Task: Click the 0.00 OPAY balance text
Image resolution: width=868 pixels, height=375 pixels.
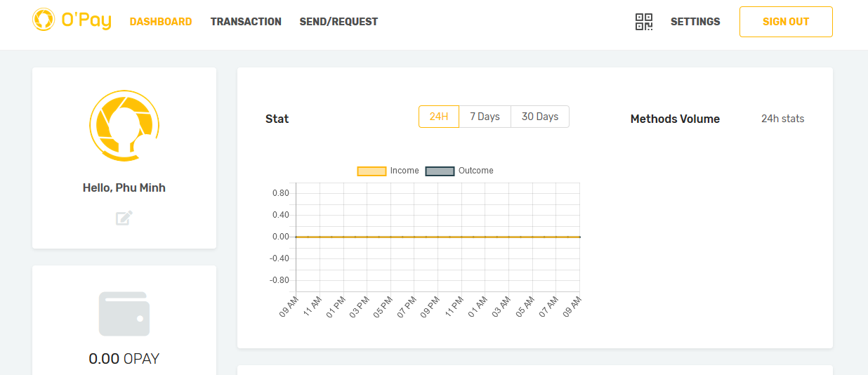Action: click(x=124, y=359)
